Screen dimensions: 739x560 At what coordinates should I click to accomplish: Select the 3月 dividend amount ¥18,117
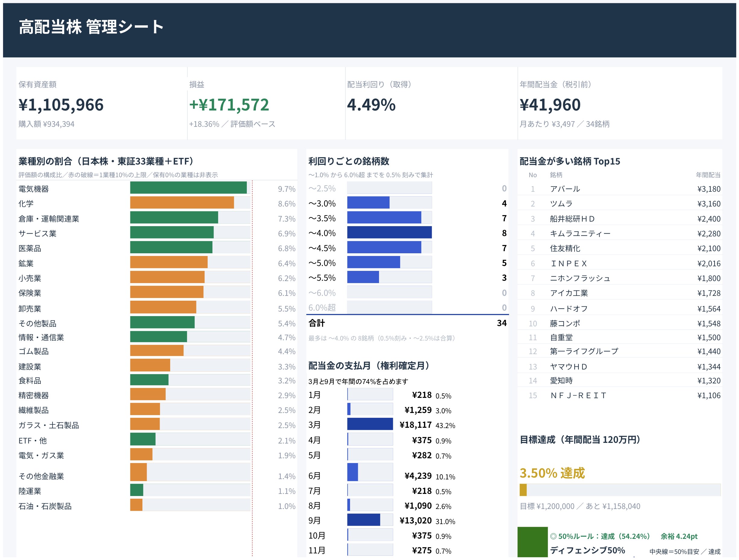[x=416, y=424]
